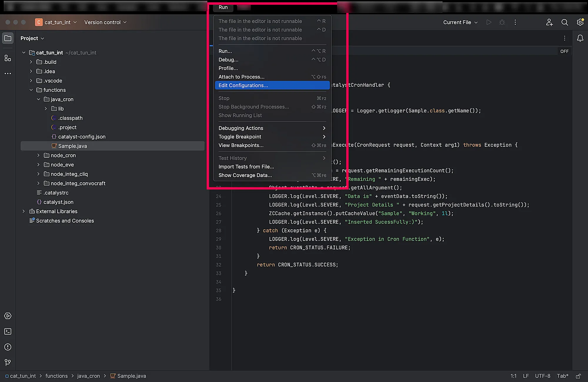This screenshot has height=382, width=588.
Task: Open the Git version control tool icon
Action: pos(8,362)
